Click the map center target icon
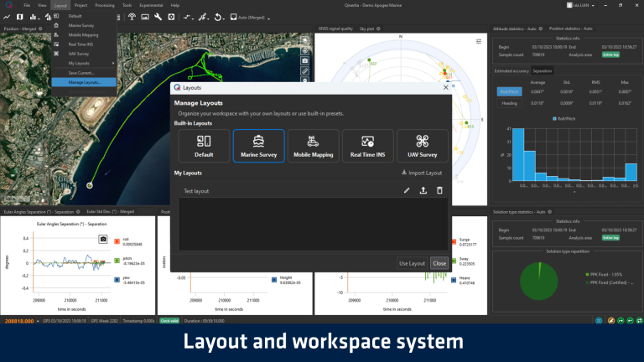 (304, 50)
